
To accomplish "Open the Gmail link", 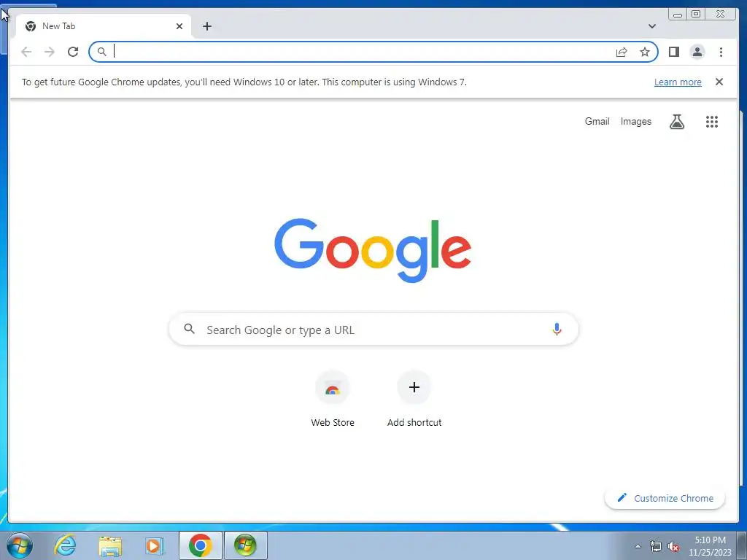I will (597, 122).
